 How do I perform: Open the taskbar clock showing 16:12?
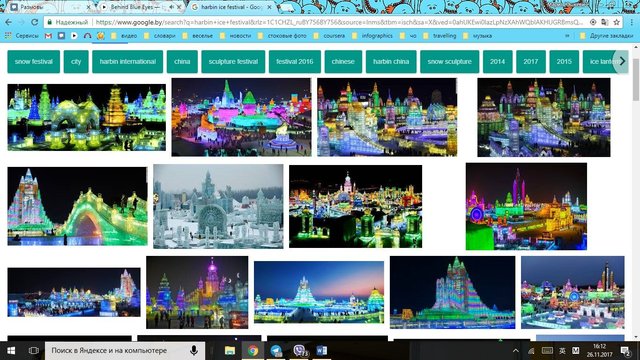tap(599, 351)
